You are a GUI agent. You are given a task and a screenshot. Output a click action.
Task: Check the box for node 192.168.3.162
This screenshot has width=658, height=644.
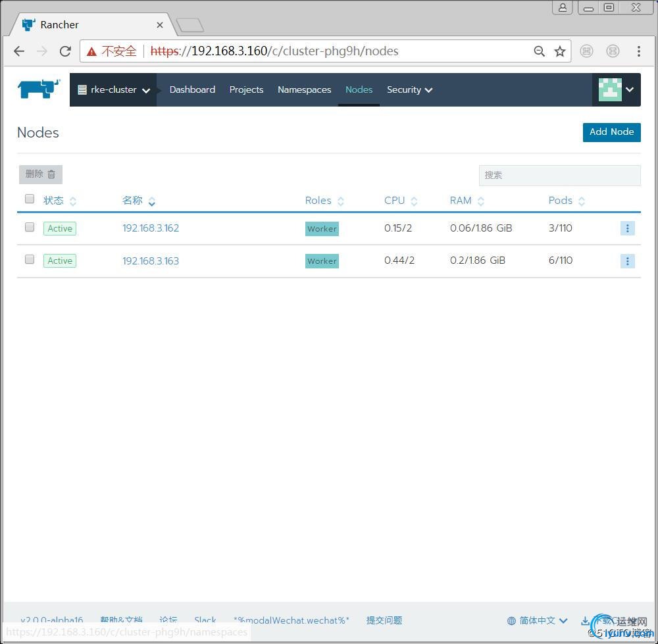(30, 227)
